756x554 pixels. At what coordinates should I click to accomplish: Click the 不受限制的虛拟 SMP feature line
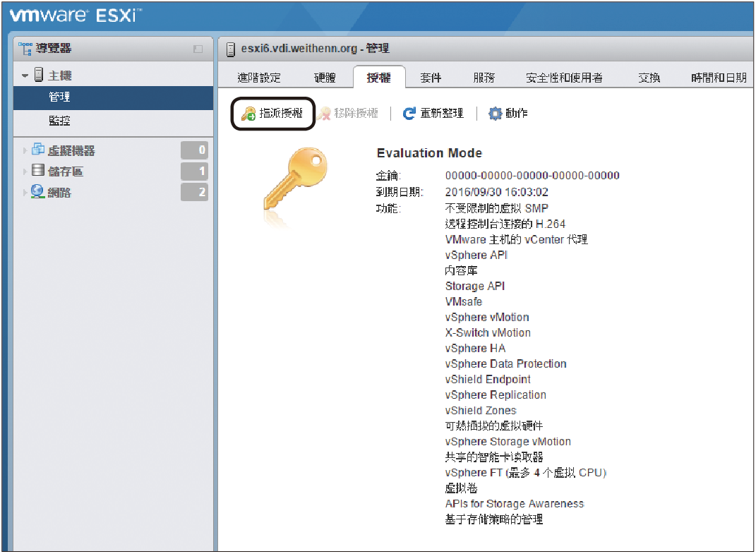coord(497,208)
